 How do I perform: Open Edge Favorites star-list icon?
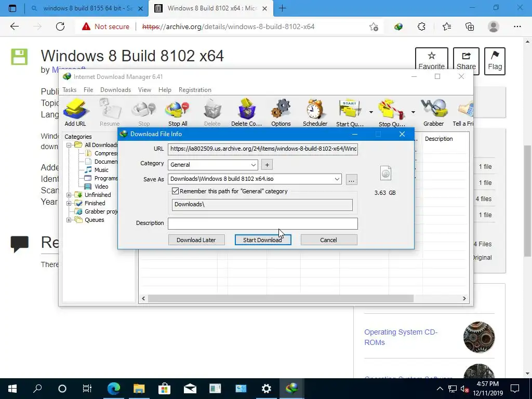tap(446, 26)
